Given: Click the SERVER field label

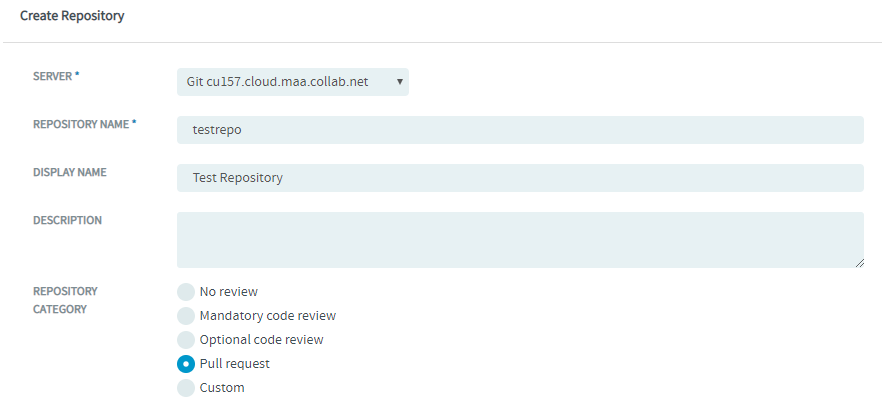Looking at the screenshot, I should pos(56,77).
